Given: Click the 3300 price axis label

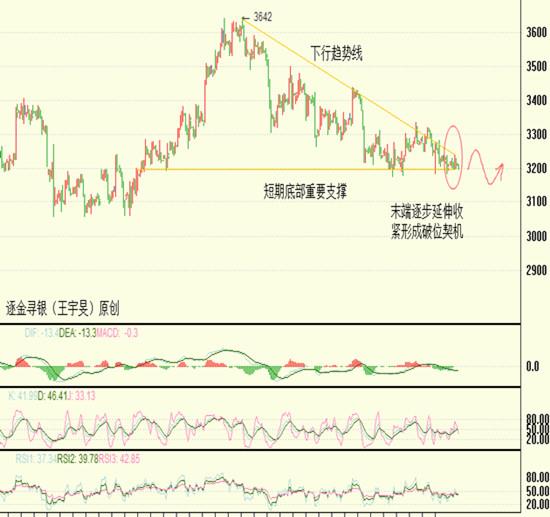Looking at the screenshot, I should pos(536,134).
